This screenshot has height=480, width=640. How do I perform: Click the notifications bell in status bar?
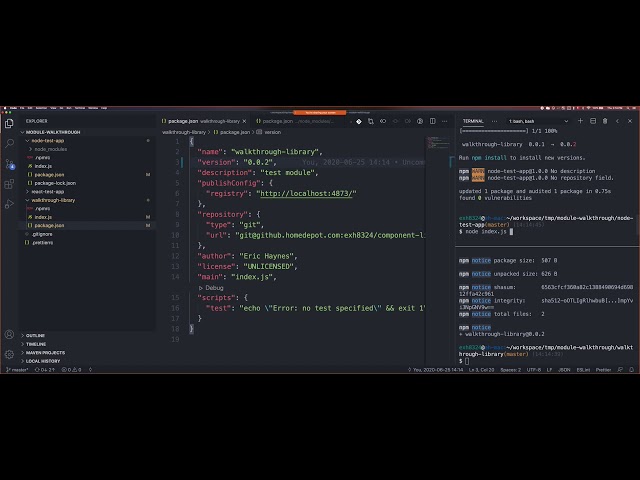pos(631,370)
